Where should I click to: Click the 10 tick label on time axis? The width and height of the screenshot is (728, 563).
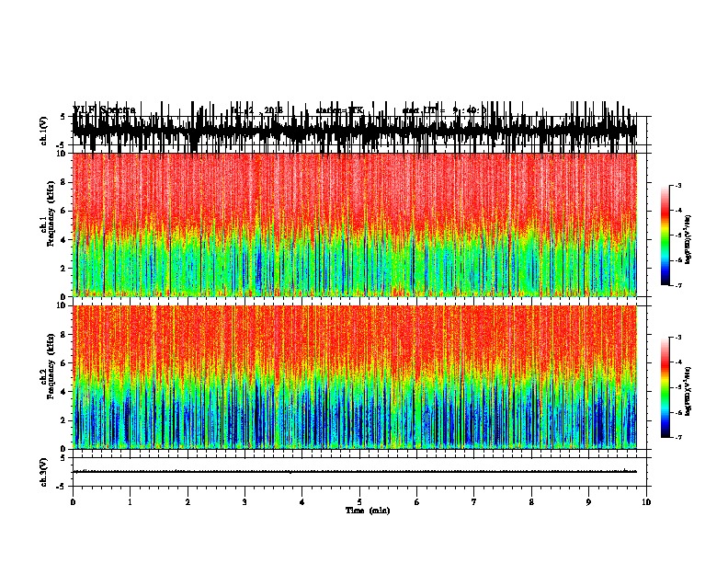[x=646, y=502]
